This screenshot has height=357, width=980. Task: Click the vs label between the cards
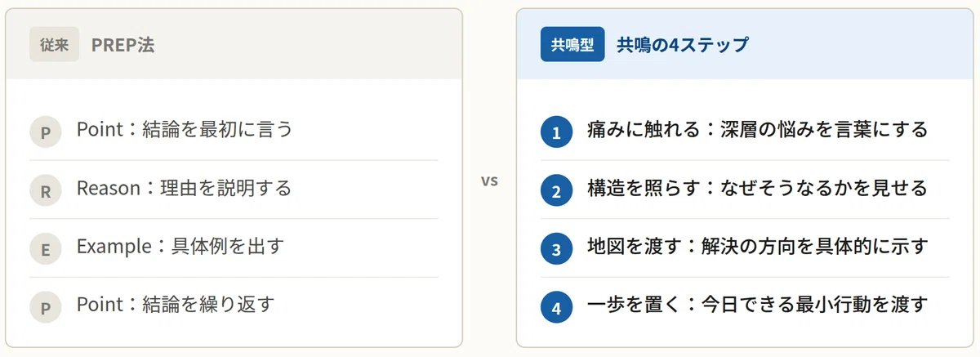coord(489,181)
